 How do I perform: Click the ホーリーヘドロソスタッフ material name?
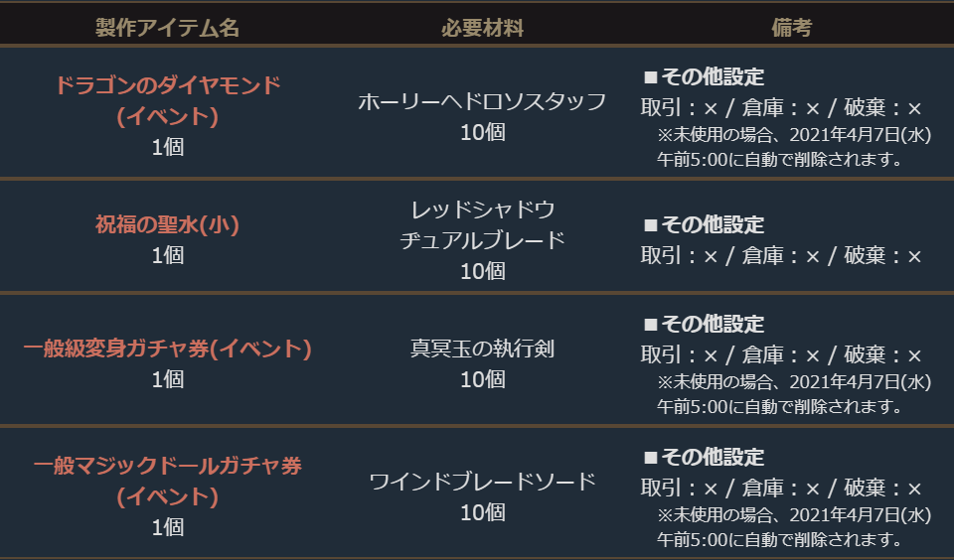pyautogui.click(x=482, y=102)
